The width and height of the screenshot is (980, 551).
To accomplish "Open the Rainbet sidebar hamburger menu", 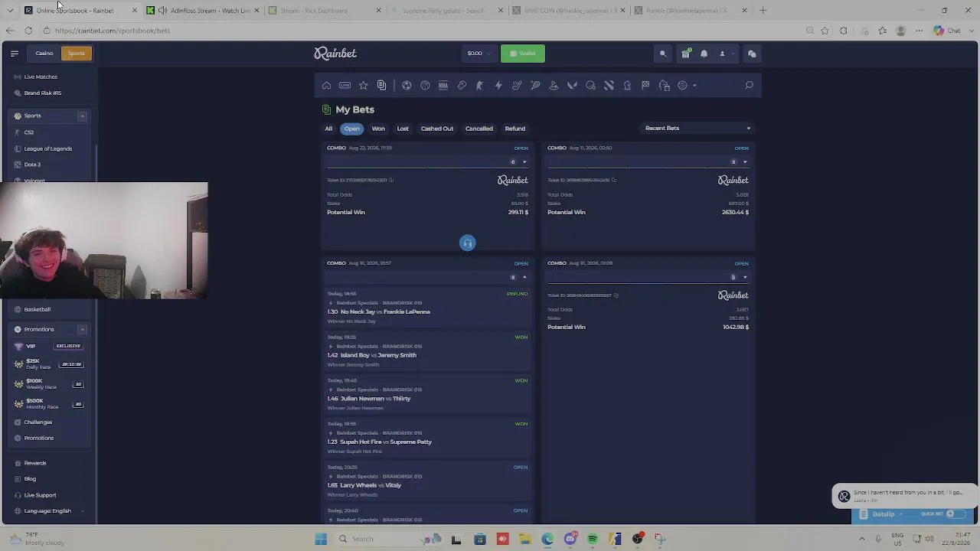I will pyautogui.click(x=14, y=54).
